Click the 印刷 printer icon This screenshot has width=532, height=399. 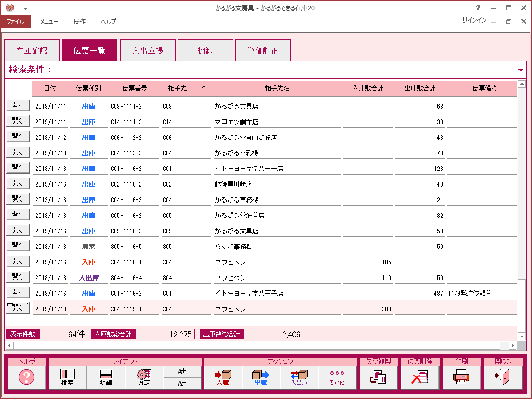(x=461, y=377)
